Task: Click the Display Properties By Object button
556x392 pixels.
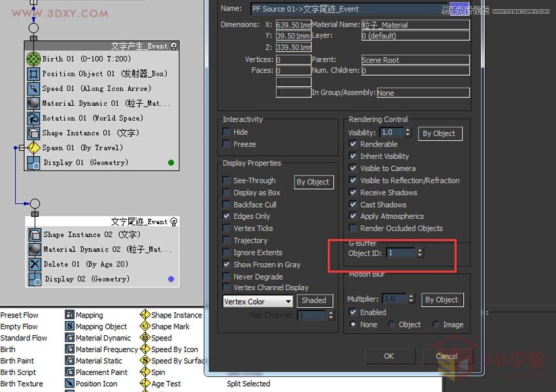Action: pos(313,182)
